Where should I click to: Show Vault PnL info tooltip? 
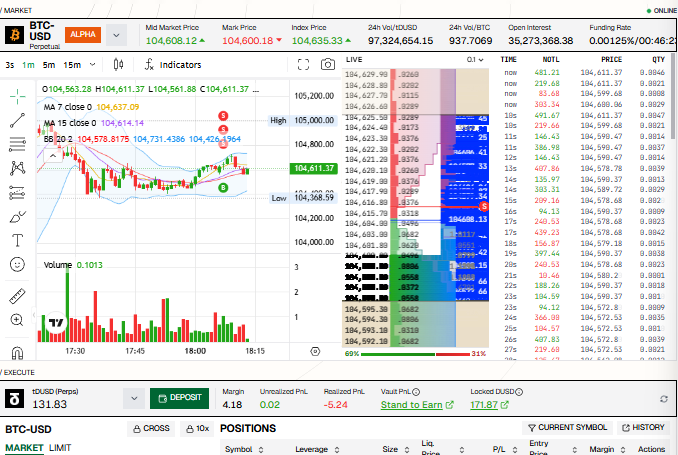416,392
